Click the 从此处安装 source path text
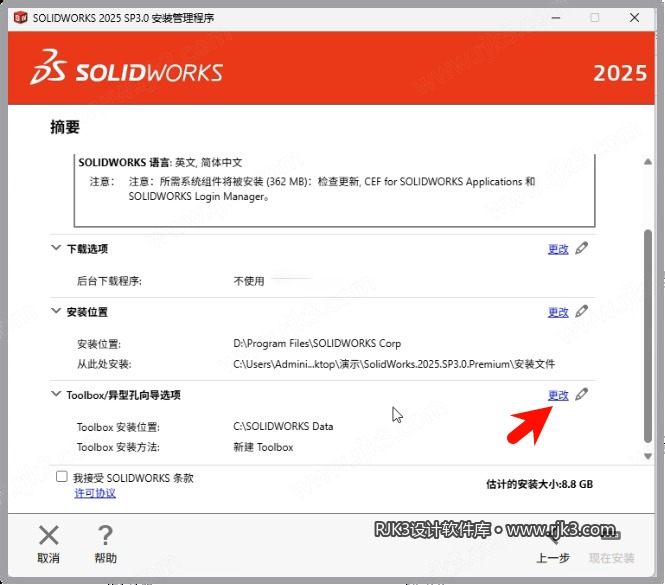This screenshot has height=585, width=665. tap(394, 364)
